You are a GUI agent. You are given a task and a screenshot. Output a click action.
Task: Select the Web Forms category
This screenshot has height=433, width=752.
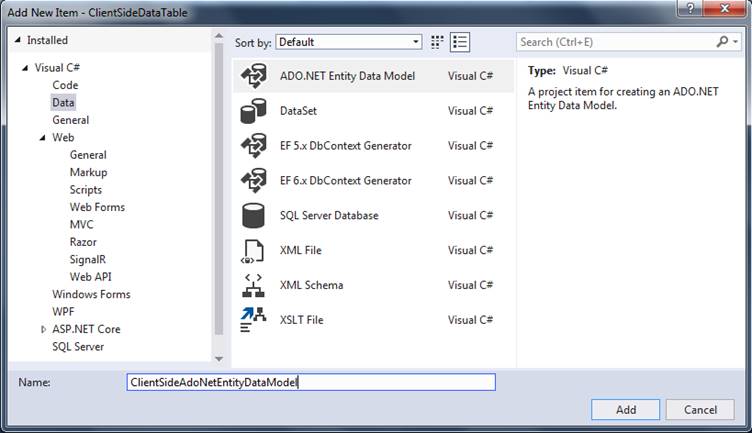click(97, 207)
